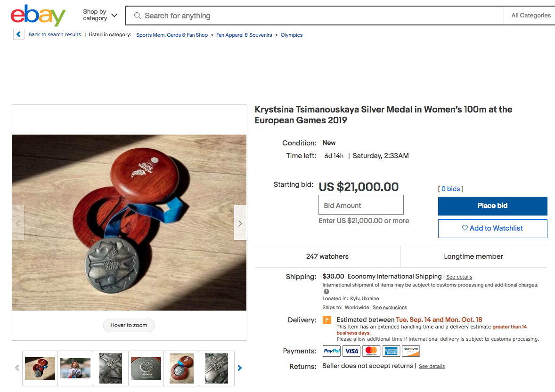
Task: Open Fan Apparel & Souvenirs breadcrumb
Action: pyautogui.click(x=244, y=35)
